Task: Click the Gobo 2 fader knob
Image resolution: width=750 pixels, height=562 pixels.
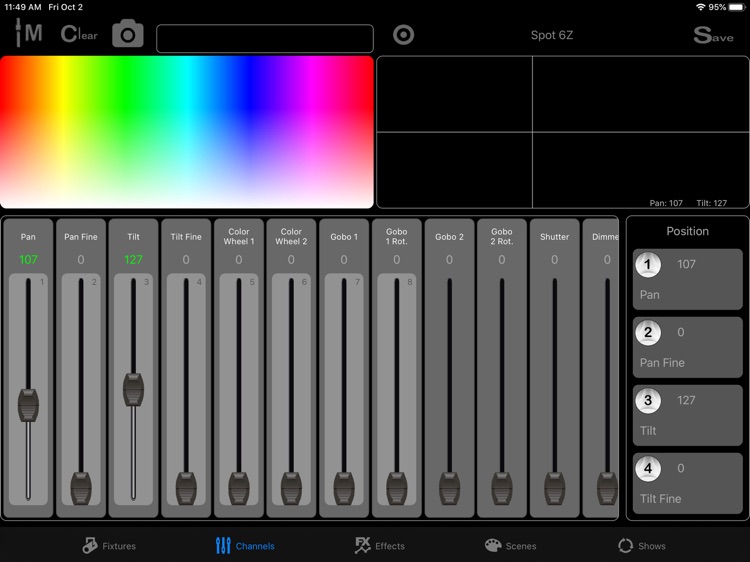Action: (x=449, y=488)
